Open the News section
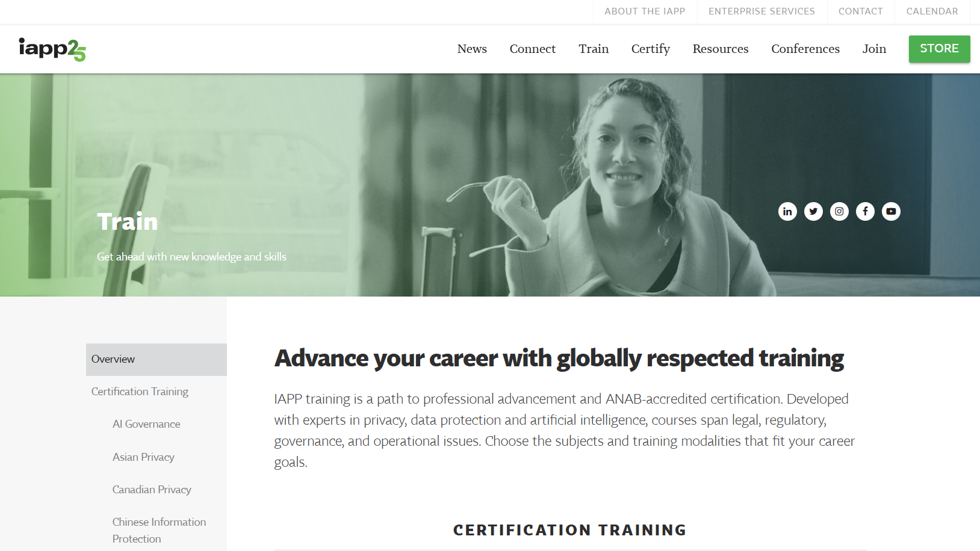Image resolution: width=980 pixels, height=551 pixels. click(472, 49)
